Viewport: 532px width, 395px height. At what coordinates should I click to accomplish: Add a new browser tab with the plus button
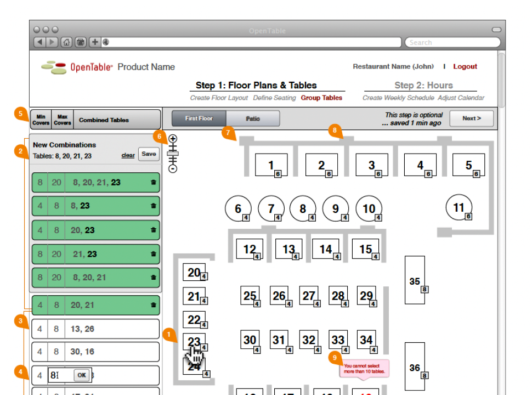coord(94,42)
